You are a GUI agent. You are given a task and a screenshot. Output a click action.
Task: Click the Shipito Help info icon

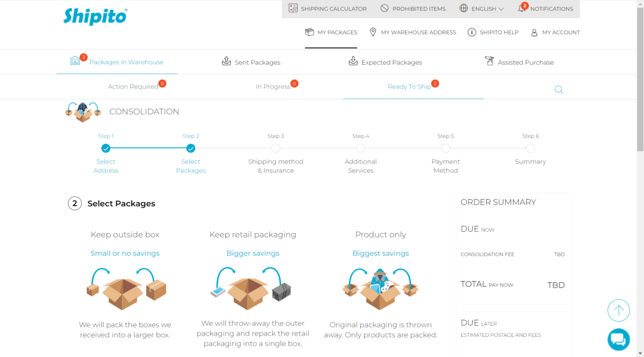pyautogui.click(x=472, y=32)
